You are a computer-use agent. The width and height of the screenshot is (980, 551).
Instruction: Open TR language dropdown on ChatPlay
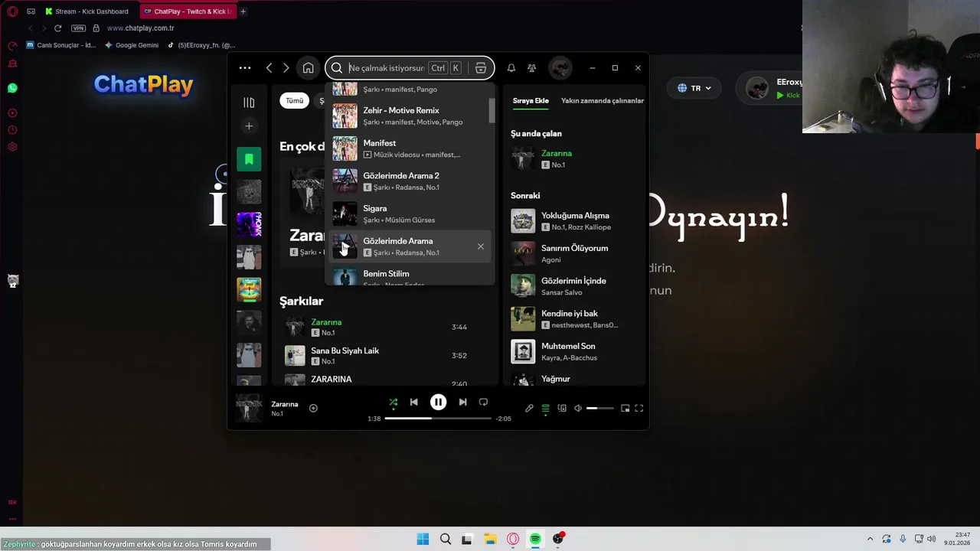click(x=694, y=88)
